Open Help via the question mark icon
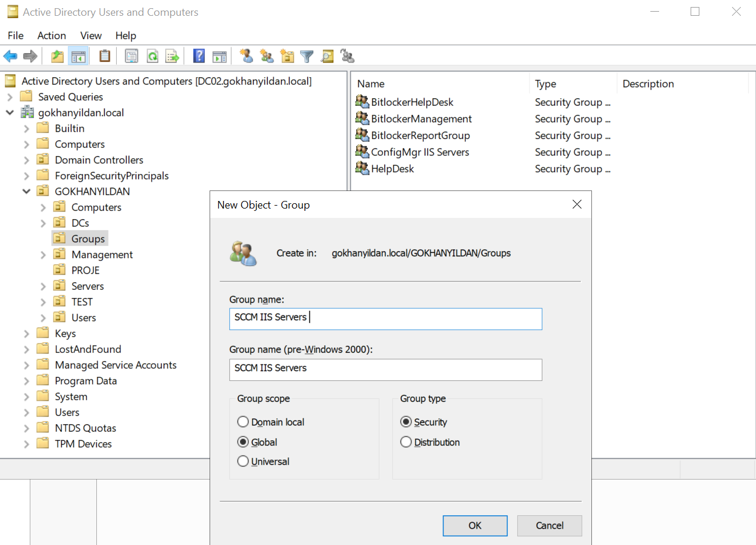 click(199, 56)
